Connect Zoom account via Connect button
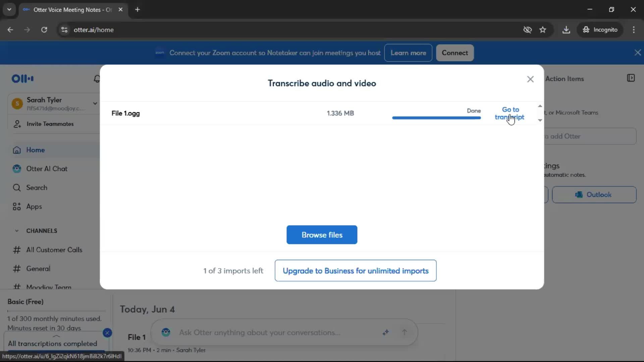Viewport: 644px width, 362px height. 455,53
